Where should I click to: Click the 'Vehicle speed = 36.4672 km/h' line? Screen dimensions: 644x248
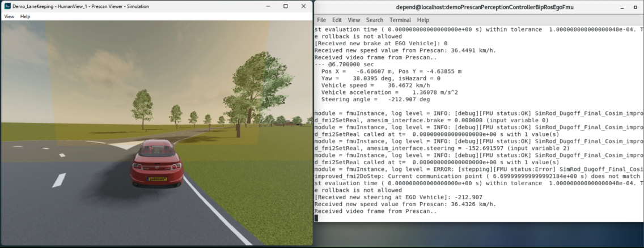pos(376,85)
